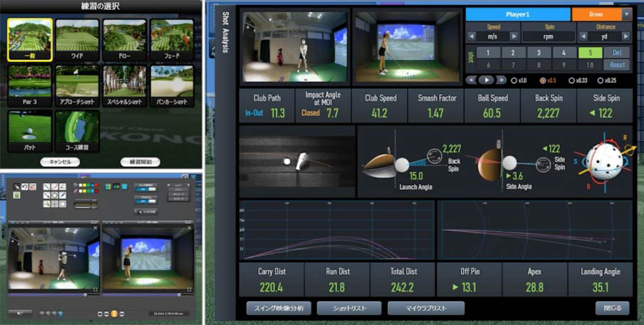Choose the バンカーショット bunker practice tile

click(x=172, y=86)
